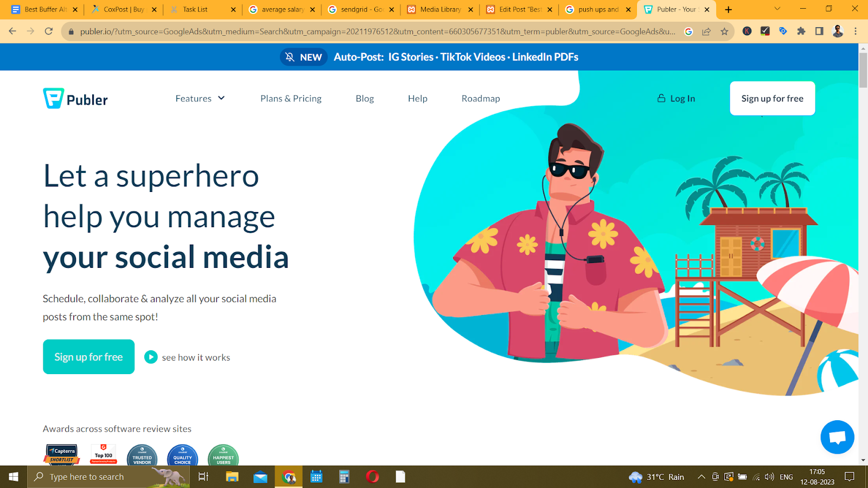Click the Happiest Users badge
The width and height of the screenshot is (868, 488).
pyautogui.click(x=223, y=455)
